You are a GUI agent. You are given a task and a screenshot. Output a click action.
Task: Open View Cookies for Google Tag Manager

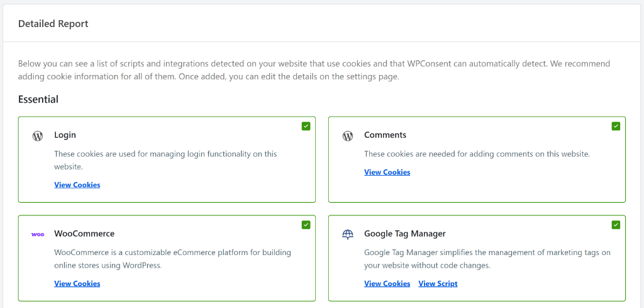click(x=387, y=283)
